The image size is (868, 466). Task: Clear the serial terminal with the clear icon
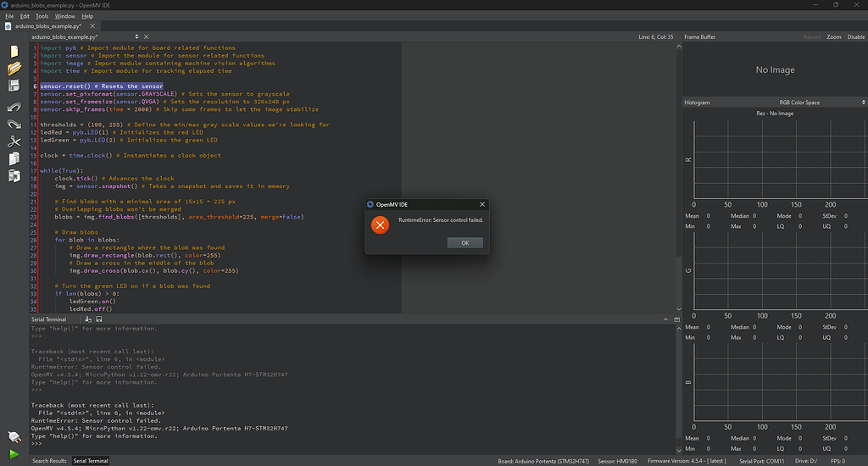[88, 319]
